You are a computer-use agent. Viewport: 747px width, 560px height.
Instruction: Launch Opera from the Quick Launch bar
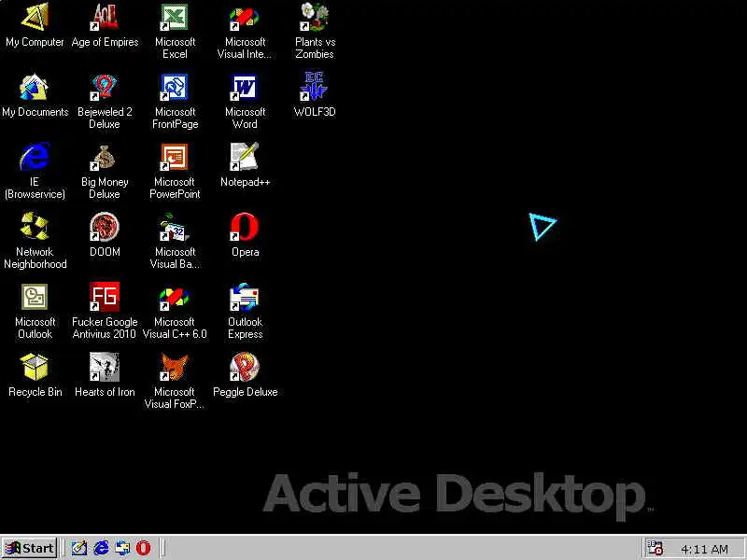point(144,548)
